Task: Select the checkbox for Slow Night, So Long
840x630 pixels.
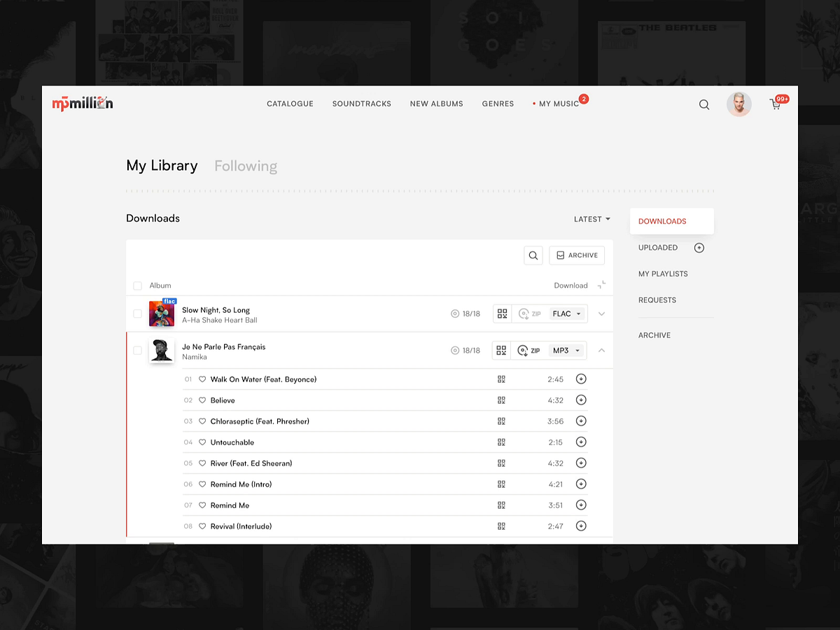Action: pyautogui.click(x=137, y=314)
